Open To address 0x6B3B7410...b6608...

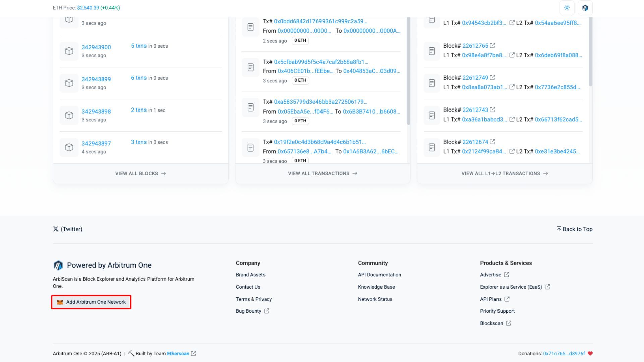click(371, 111)
